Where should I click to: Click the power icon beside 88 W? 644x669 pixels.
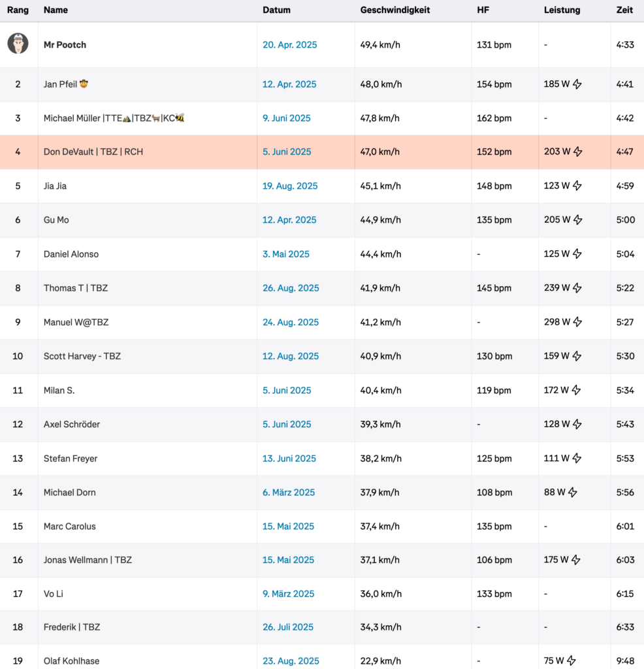(573, 493)
